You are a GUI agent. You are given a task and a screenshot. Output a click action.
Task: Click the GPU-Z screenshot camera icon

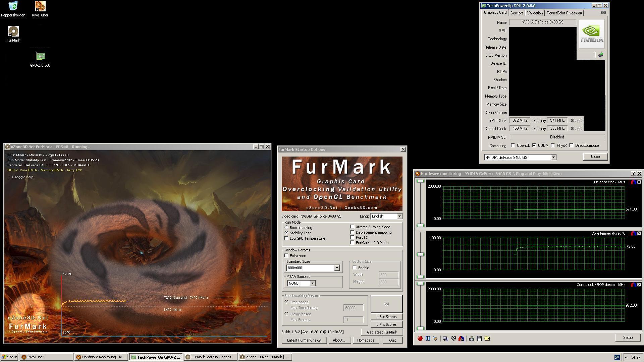tap(603, 12)
